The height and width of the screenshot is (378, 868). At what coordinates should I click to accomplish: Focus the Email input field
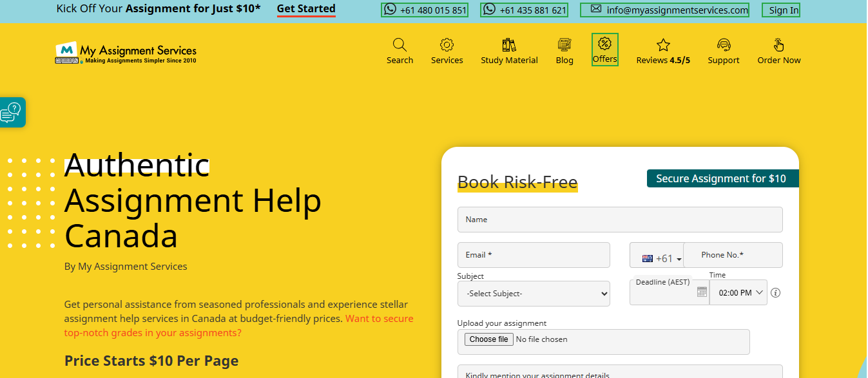(533, 255)
